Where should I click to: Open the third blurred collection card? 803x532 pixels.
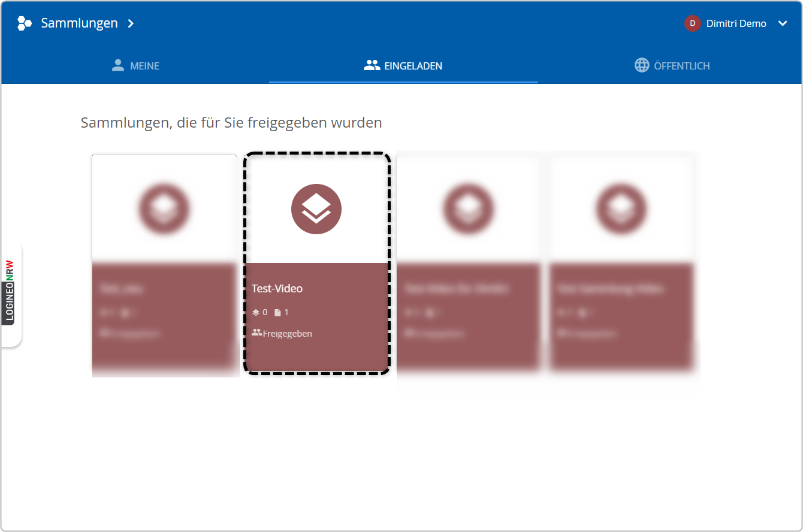[469, 264]
